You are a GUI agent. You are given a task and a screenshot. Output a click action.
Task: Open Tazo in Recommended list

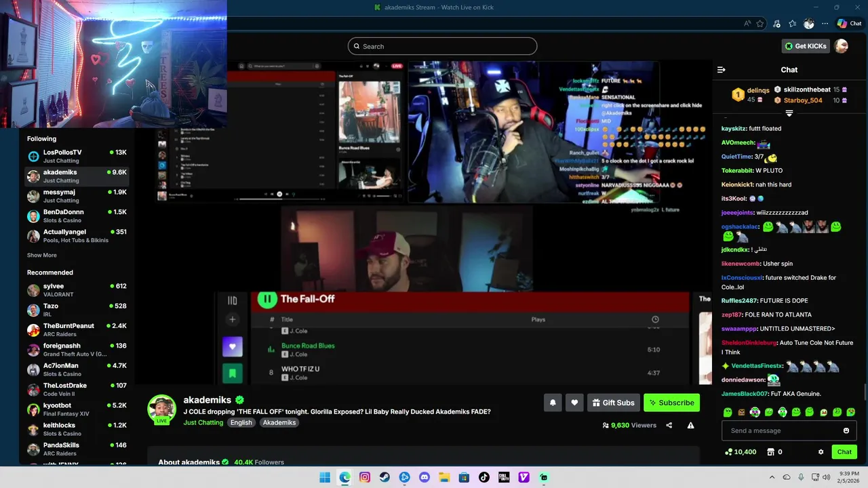(77, 310)
